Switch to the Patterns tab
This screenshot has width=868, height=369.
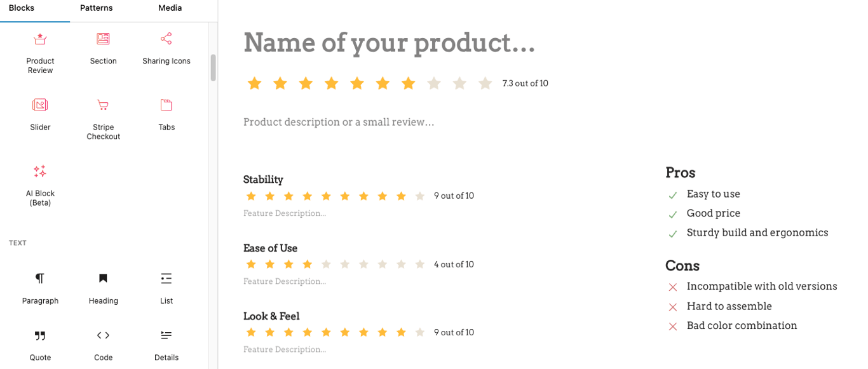point(96,9)
